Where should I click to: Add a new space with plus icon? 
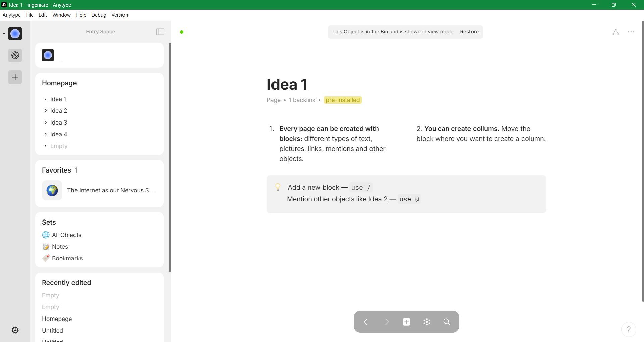point(15,77)
